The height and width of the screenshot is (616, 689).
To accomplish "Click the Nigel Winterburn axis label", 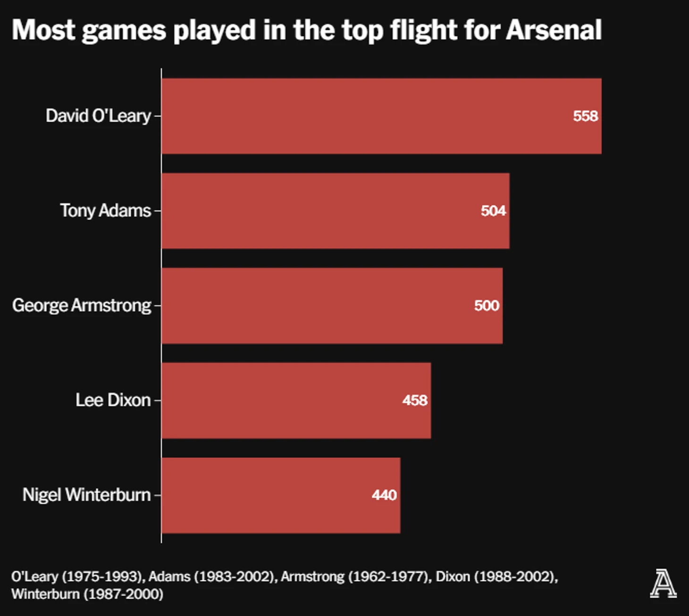I will coord(87,495).
